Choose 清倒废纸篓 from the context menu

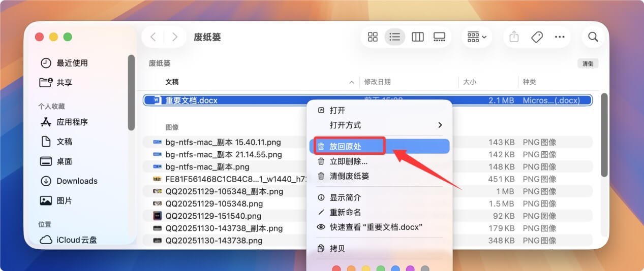pos(379,176)
